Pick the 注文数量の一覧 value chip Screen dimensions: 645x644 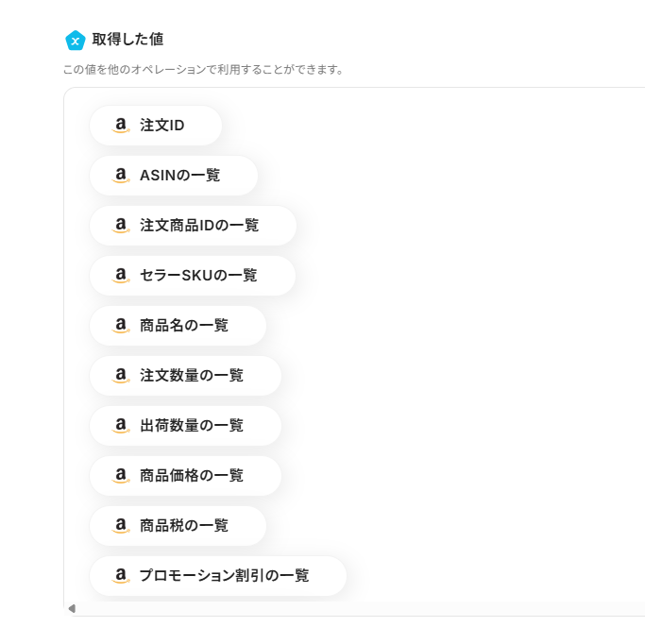185,376
